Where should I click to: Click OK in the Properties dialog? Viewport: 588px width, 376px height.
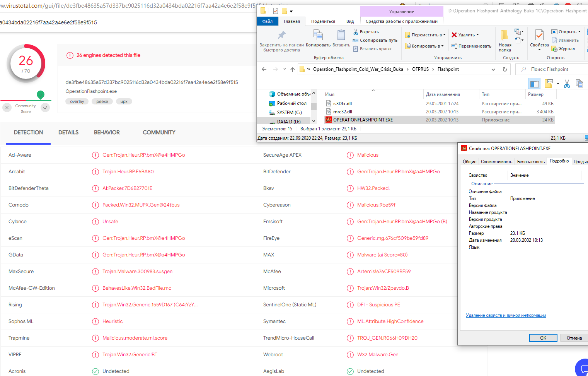tap(543, 338)
